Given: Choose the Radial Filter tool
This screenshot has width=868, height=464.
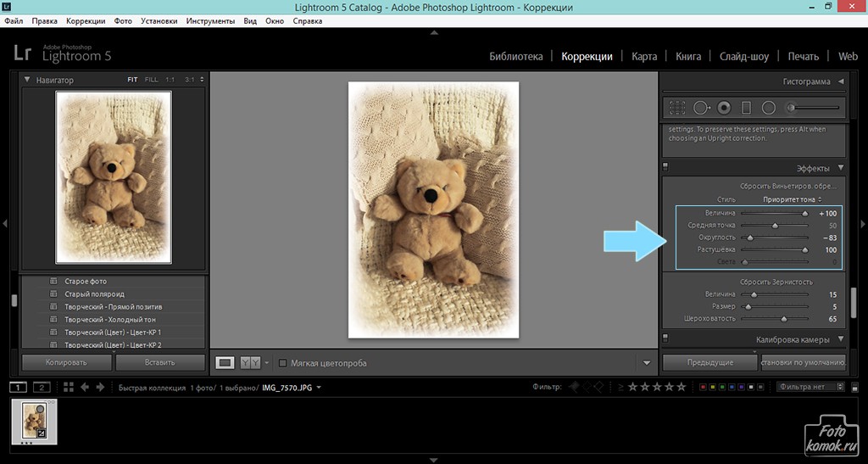Looking at the screenshot, I should point(769,108).
